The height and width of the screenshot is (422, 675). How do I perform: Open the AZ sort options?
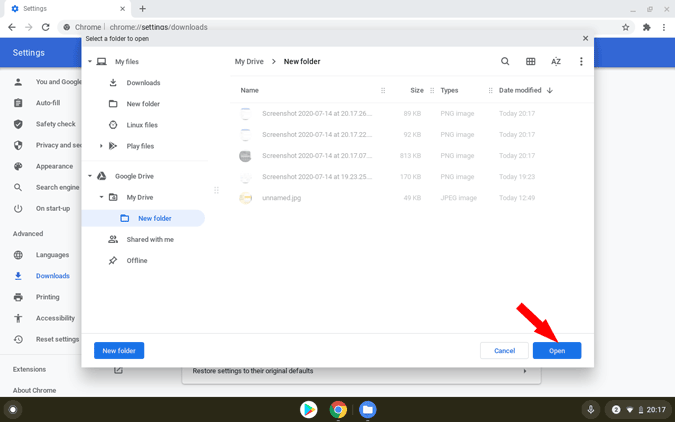pos(556,62)
